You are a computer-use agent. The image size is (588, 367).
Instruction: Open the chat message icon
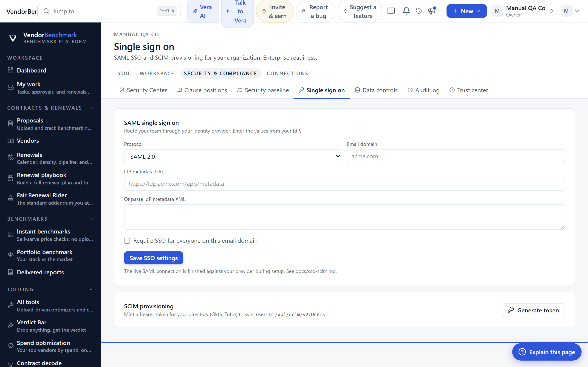391,11
